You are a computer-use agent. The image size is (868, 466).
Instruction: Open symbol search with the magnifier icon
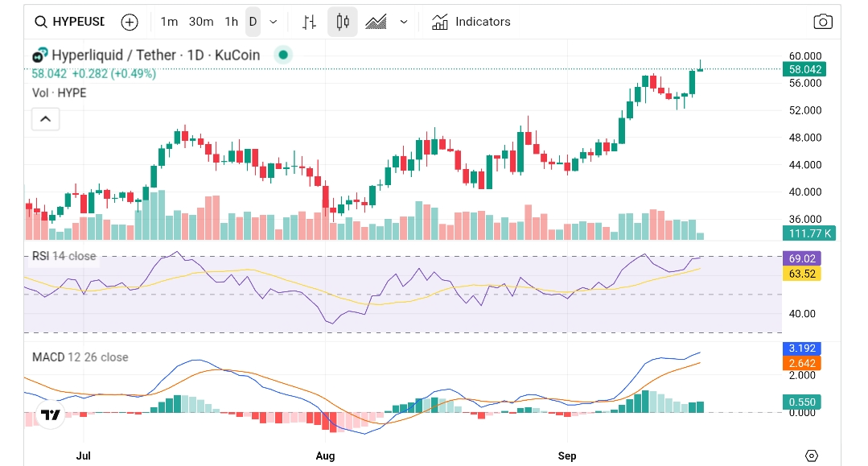pyautogui.click(x=40, y=22)
